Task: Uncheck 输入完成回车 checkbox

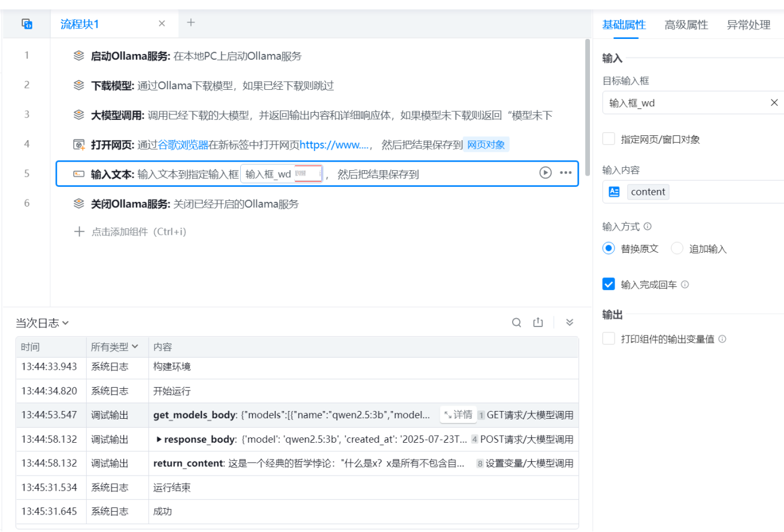Action: click(x=609, y=285)
